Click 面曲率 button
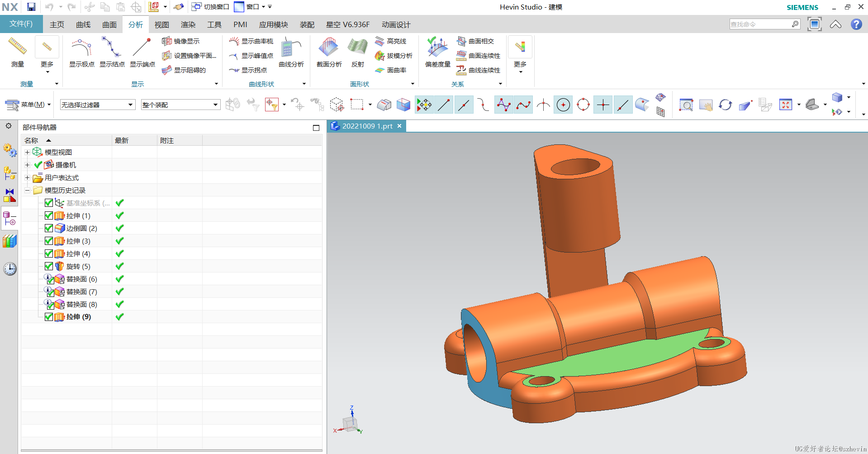Image resolution: width=868 pixels, height=454 pixels. [x=391, y=70]
